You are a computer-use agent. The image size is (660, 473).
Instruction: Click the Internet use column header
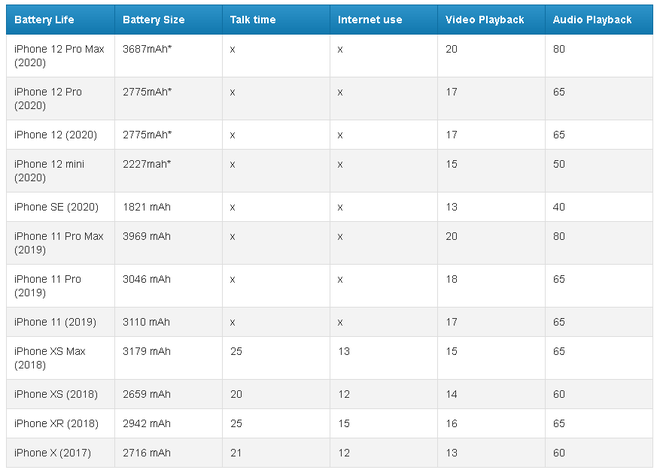coord(369,20)
